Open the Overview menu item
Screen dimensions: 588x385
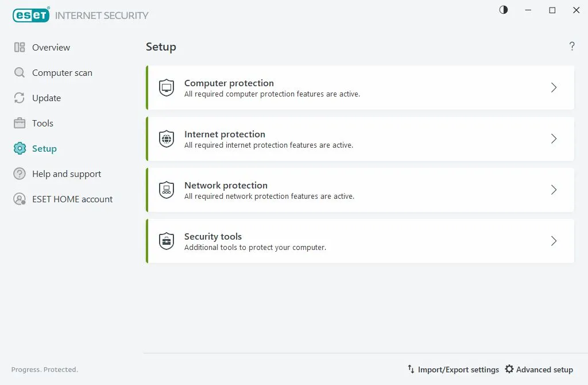tap(51, 47)
